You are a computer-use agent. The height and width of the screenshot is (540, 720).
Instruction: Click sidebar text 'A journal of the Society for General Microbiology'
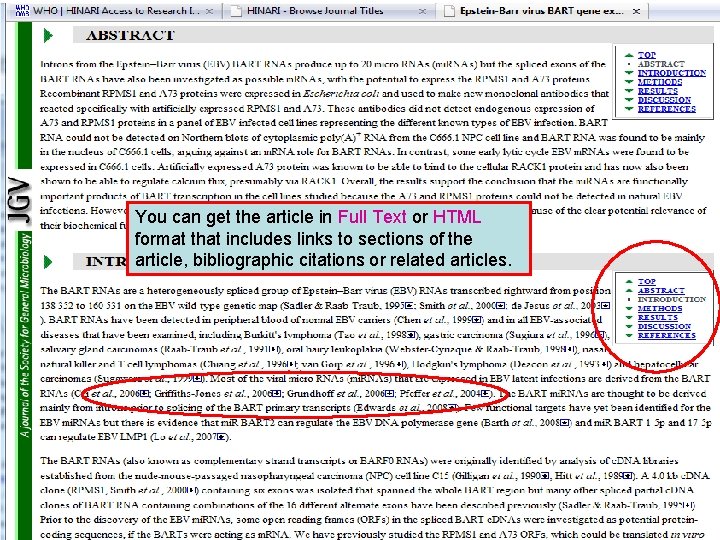click(25, 335)
